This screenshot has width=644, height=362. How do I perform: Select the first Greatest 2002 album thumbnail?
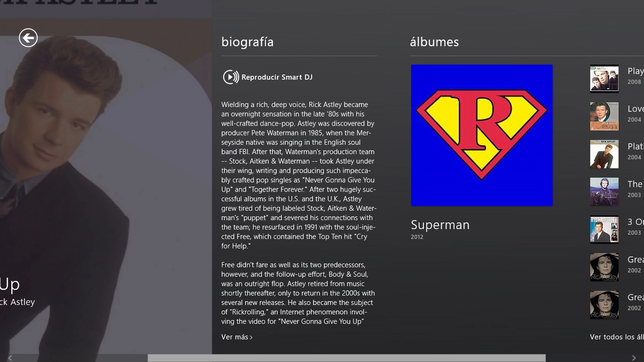(x=604, y=267)
